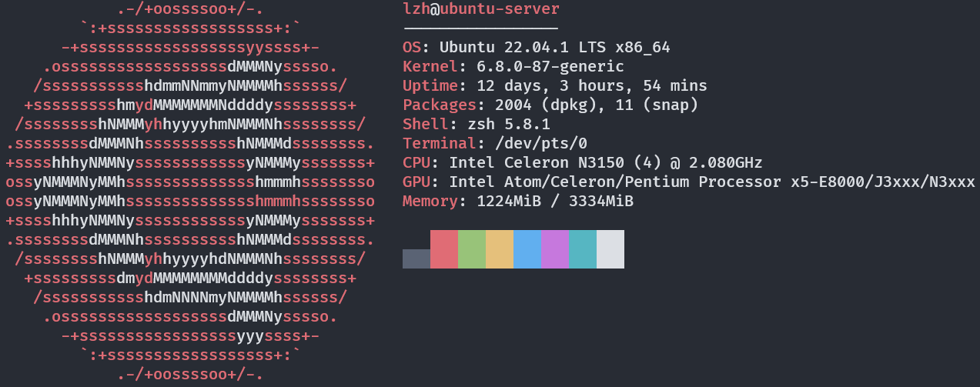Click the cyan color block

[583, 249]
